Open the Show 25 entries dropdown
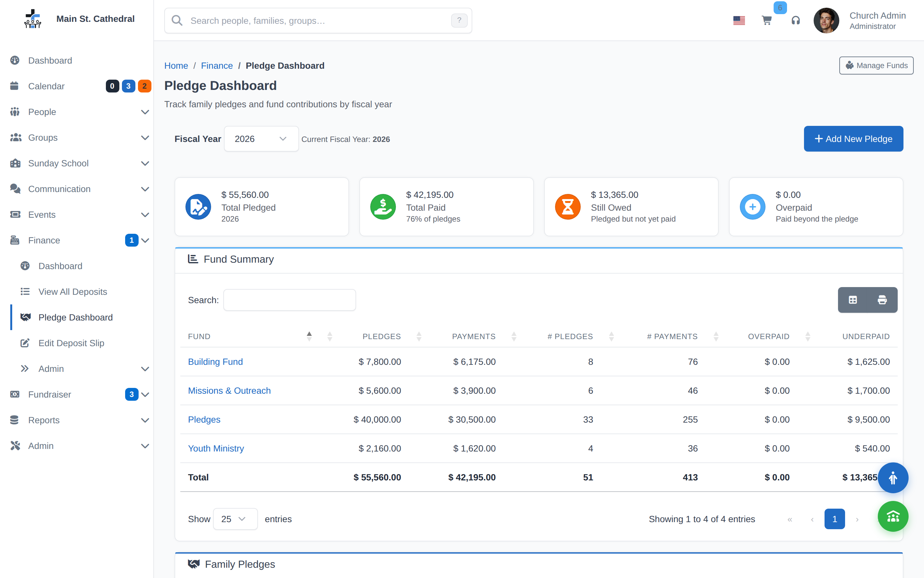 coord(235,519)
